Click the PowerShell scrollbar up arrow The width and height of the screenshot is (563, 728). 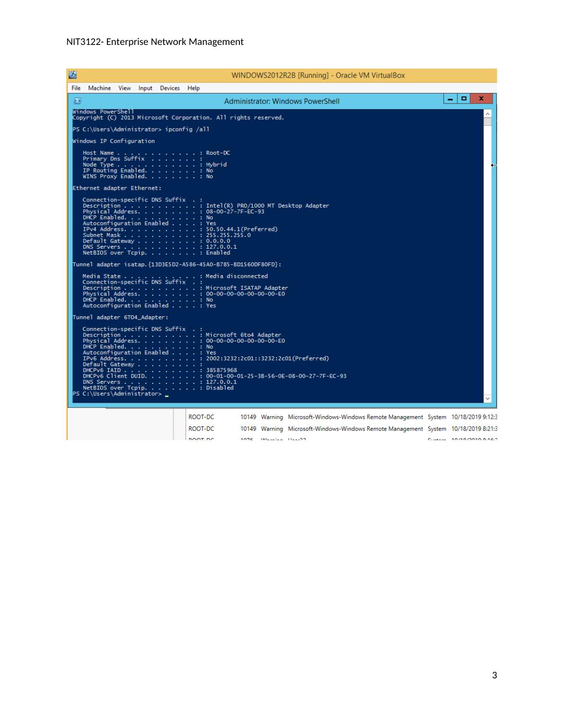488,114
